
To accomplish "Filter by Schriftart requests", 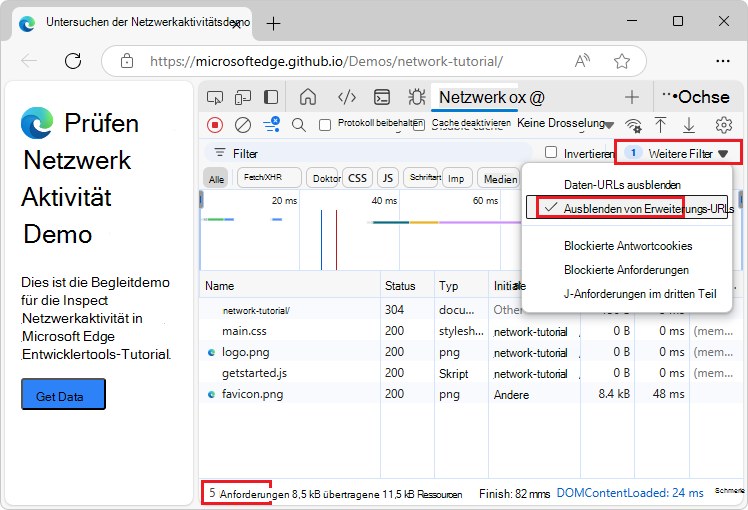I will coord(422,177).
